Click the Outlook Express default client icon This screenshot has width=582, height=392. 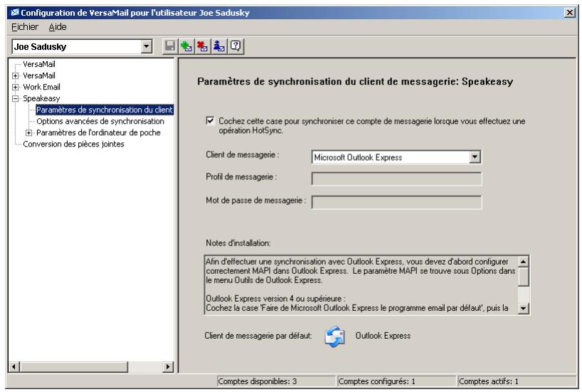point(335,337)
